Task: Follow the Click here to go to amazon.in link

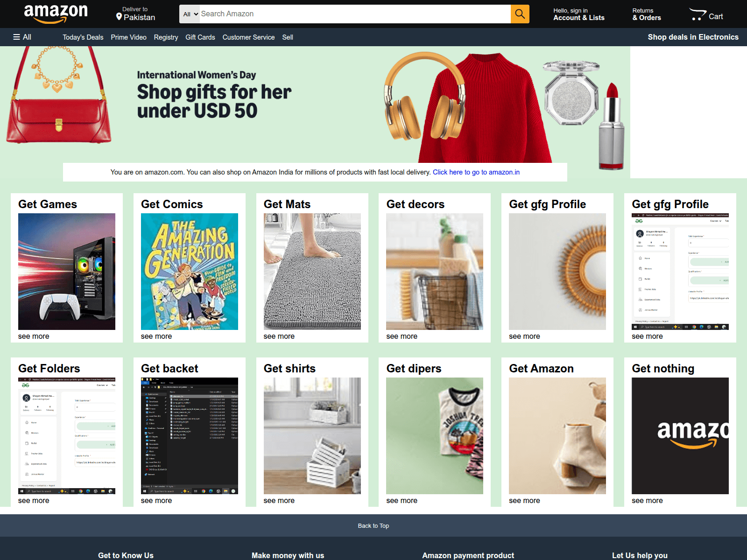Action: click(476, 172)
